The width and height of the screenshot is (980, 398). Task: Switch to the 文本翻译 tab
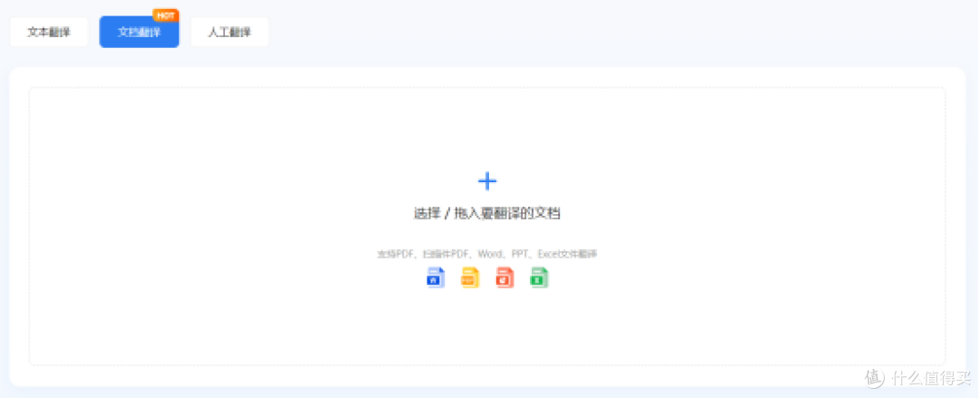(49, 32)
